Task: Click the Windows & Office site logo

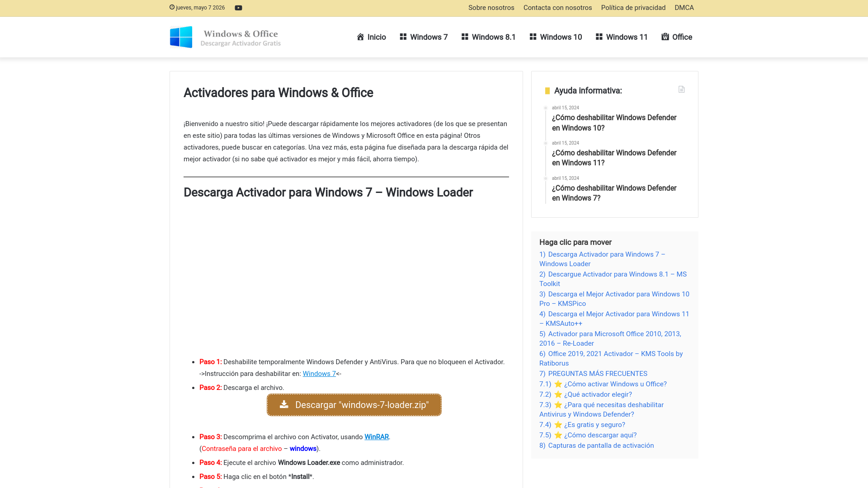Action: (x=225, y=37)
